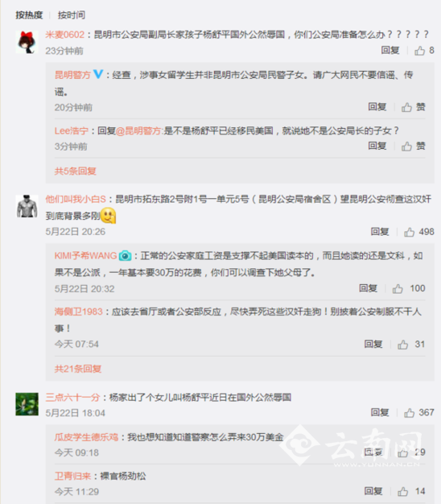441x504 pixels.
Task: Switch to 按热度 sorting tab
Action: (x=29, y=15)
